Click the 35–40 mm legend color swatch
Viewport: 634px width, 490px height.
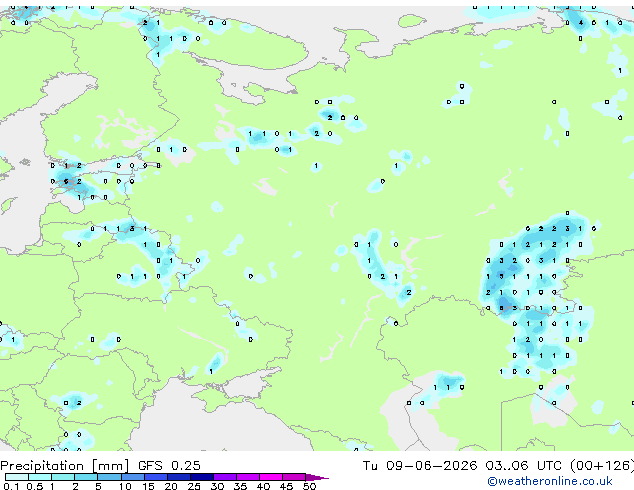tap(247, 477)
